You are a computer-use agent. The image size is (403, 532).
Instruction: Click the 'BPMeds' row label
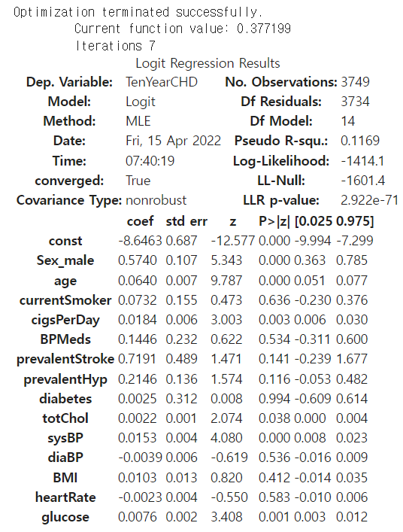pos(65,339)
